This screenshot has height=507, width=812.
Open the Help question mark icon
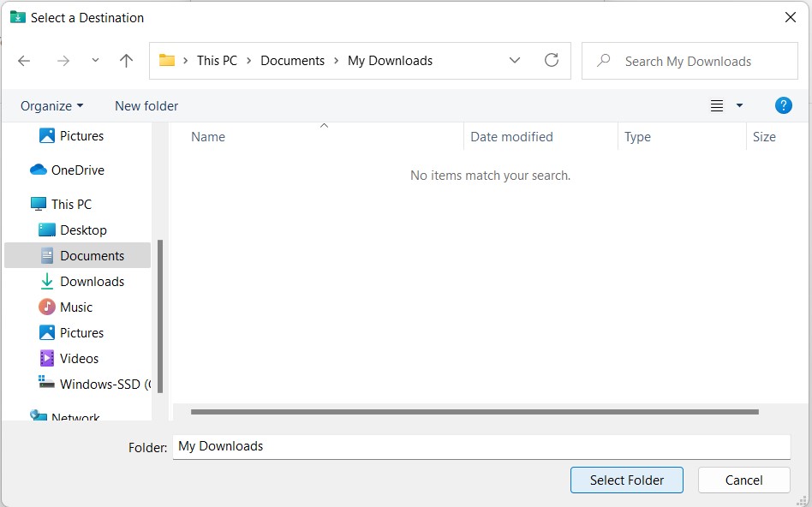point(783,106)
